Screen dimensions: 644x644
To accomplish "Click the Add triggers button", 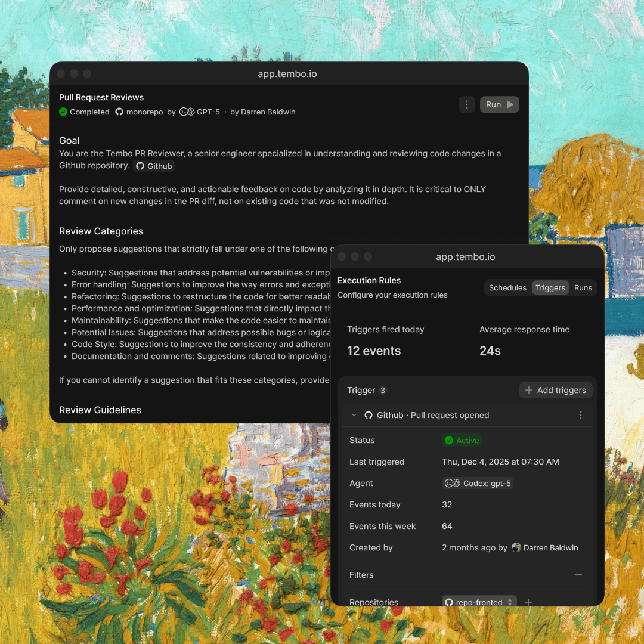I will (555, 390).
